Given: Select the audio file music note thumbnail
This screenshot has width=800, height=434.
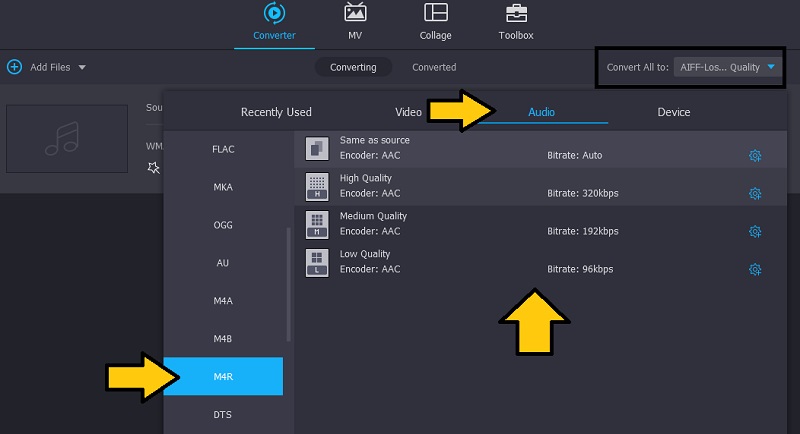Looking at the screenshot, I should tap(68, 137).
